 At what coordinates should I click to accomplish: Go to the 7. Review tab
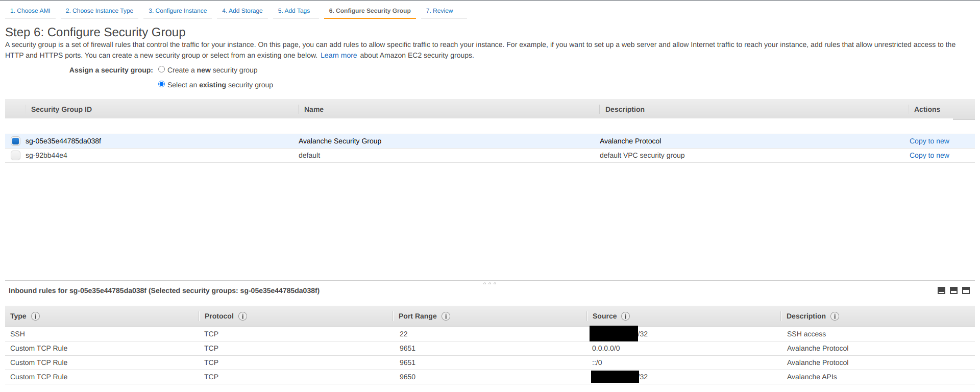(439, 11)
